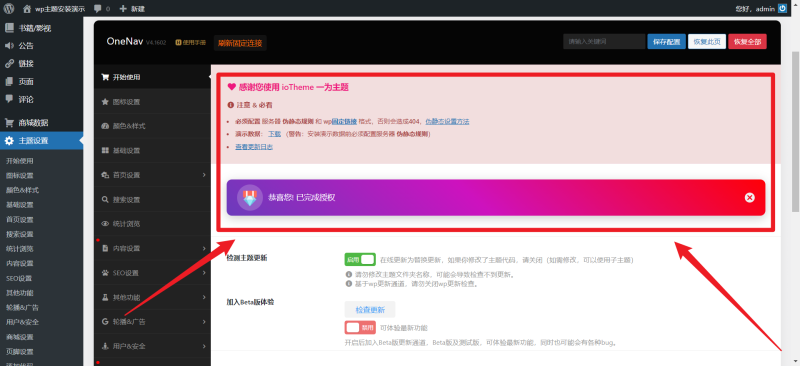Open the 伪静态设置方法 link
Image resolution: width=800 pixels, height=366 pixels.
pos(447,121)
